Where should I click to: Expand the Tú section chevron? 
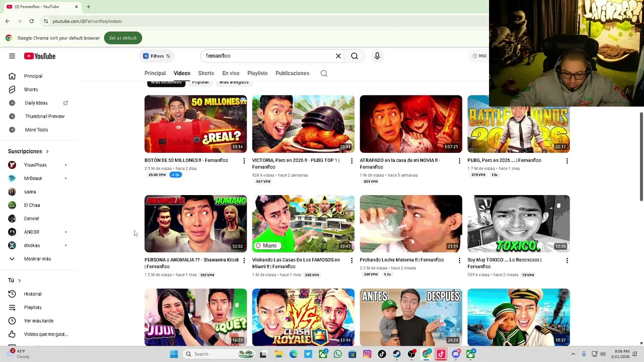(19, 281)
